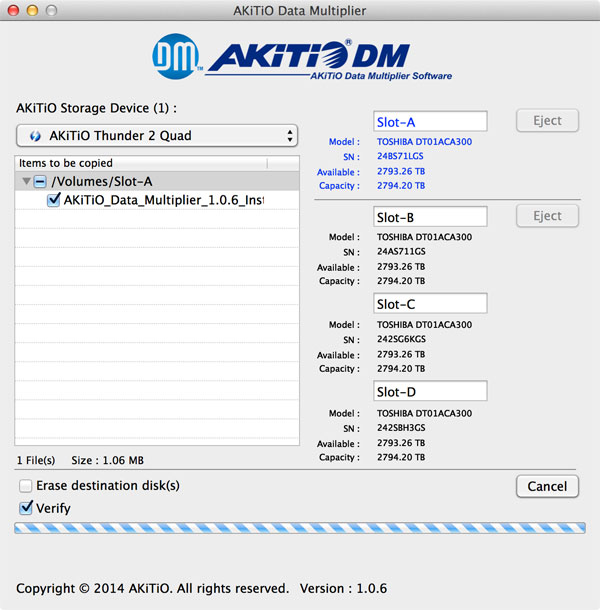The width and height of the screenshot is (600, 610).
Task: Minimize the window with the yellow button
Action: tap(32, 10)
